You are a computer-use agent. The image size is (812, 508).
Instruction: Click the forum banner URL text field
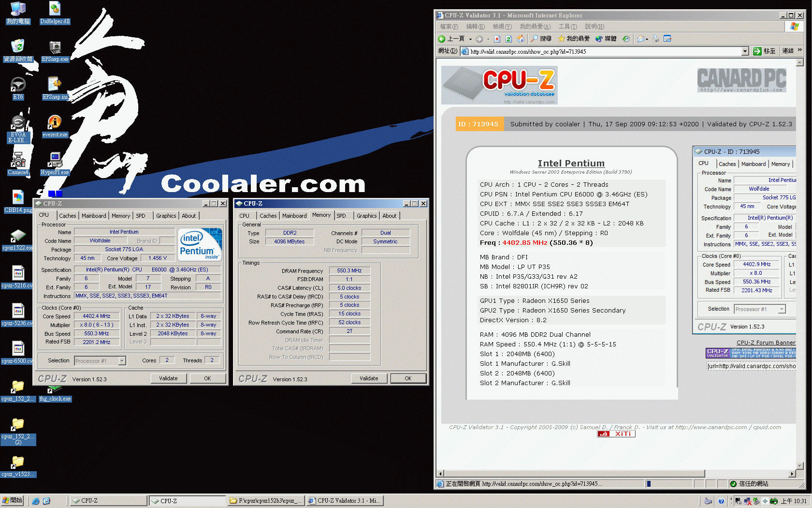click(751, 366)
